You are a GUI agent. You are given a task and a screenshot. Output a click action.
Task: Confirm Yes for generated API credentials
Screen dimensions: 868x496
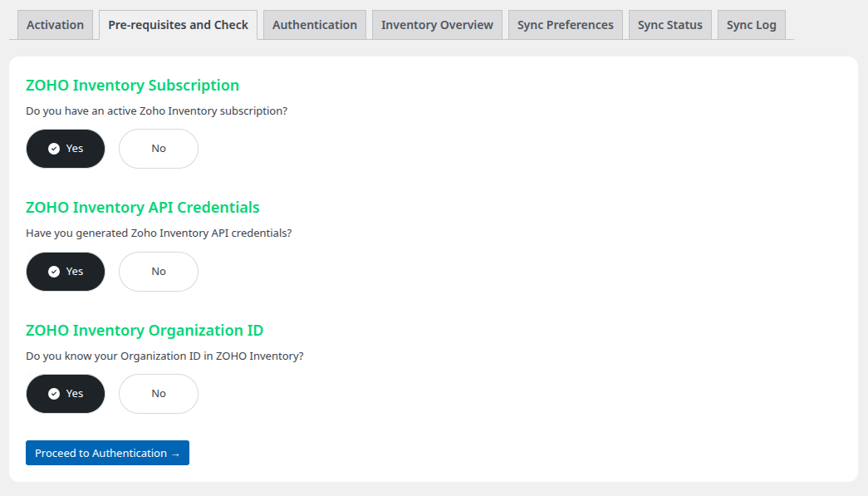[x=66, y=271]
